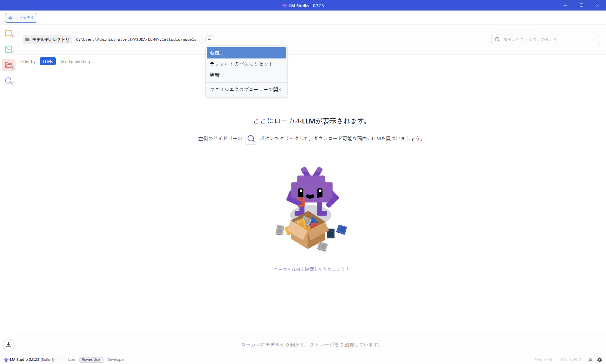Viewport: 606px width, 364px height.
Task: Open settings via the gear icon
Action: (600, 360)
